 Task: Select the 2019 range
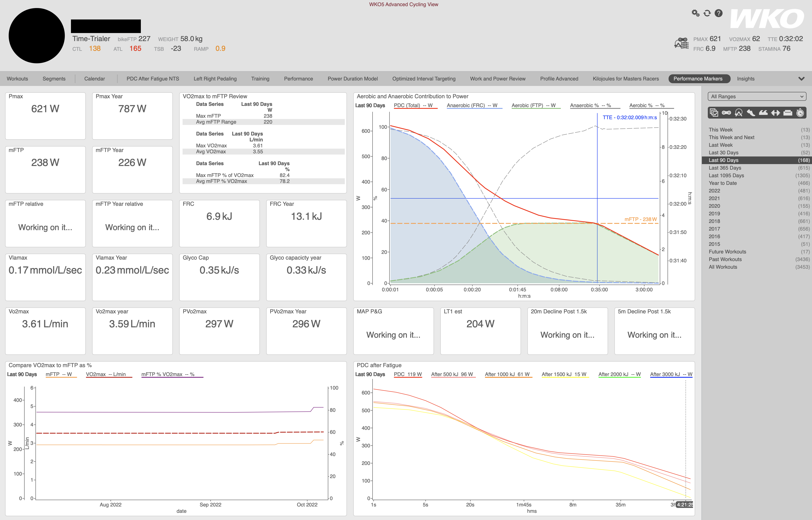click(757, 214)
